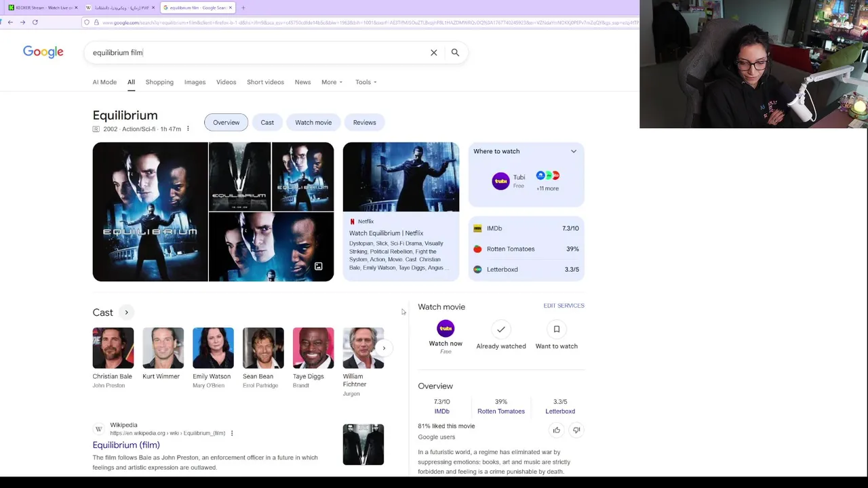
Task: Expand the Cast section arrow
Action: tap(126, 312)
